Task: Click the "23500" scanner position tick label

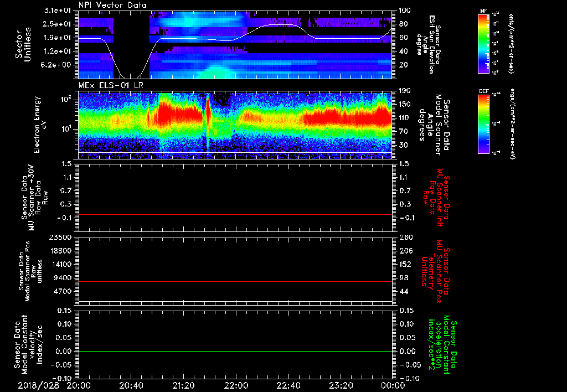Action: click(61, 238)
